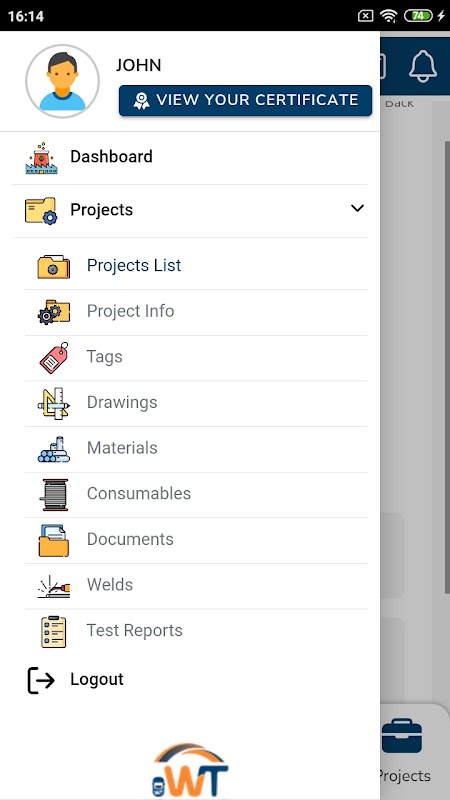Collapse the Projects chevron arrow
The image size is (450, 800).
[x=357, y=208]
